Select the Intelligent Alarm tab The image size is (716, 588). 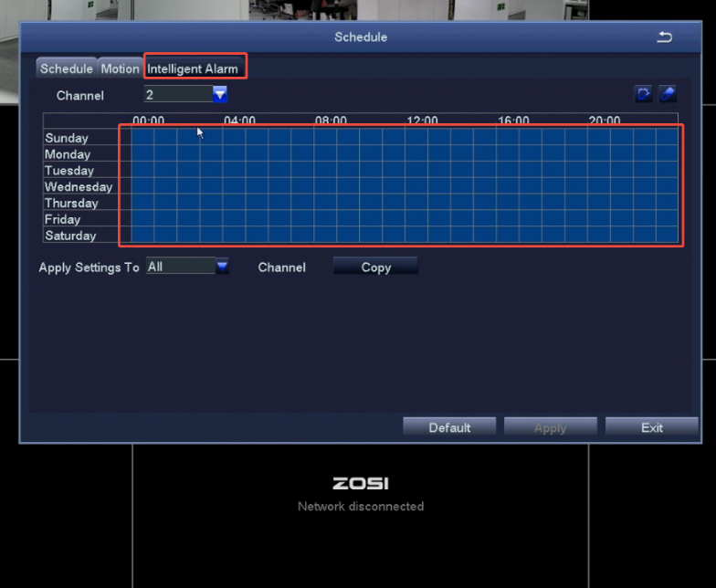(193, 68)
